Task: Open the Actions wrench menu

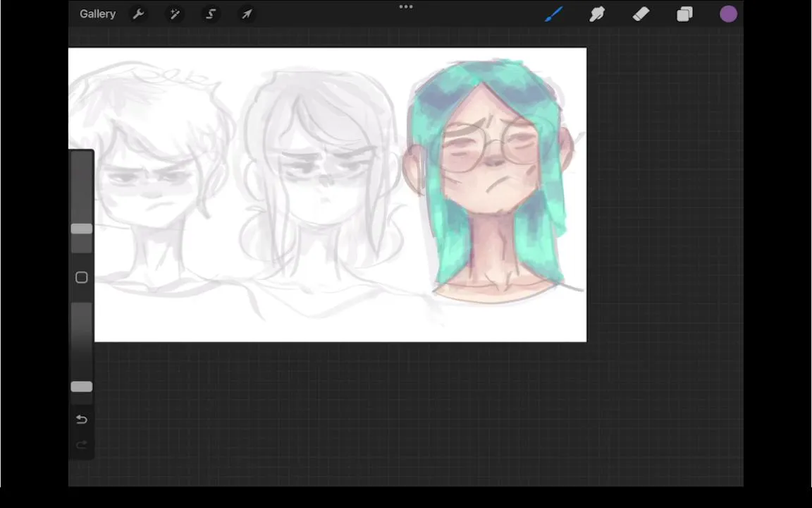Action: pyautogui.click(x=138, y=14)
